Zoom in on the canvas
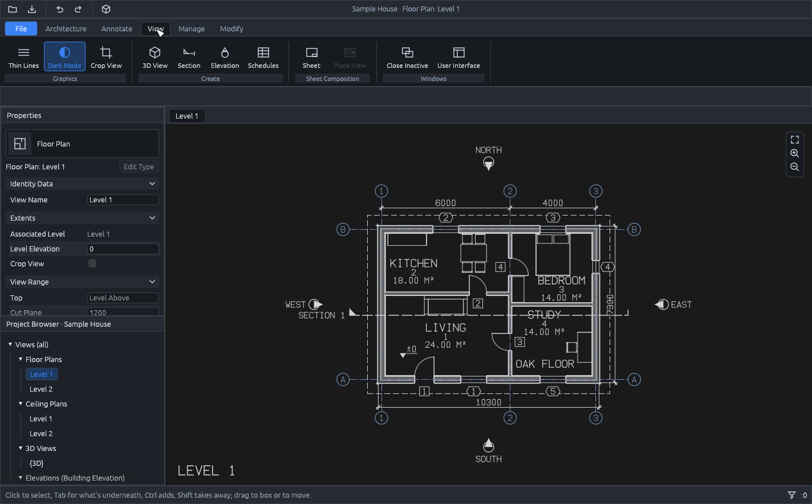This screenshot has width=812, height=504. (x=795, y=153)
